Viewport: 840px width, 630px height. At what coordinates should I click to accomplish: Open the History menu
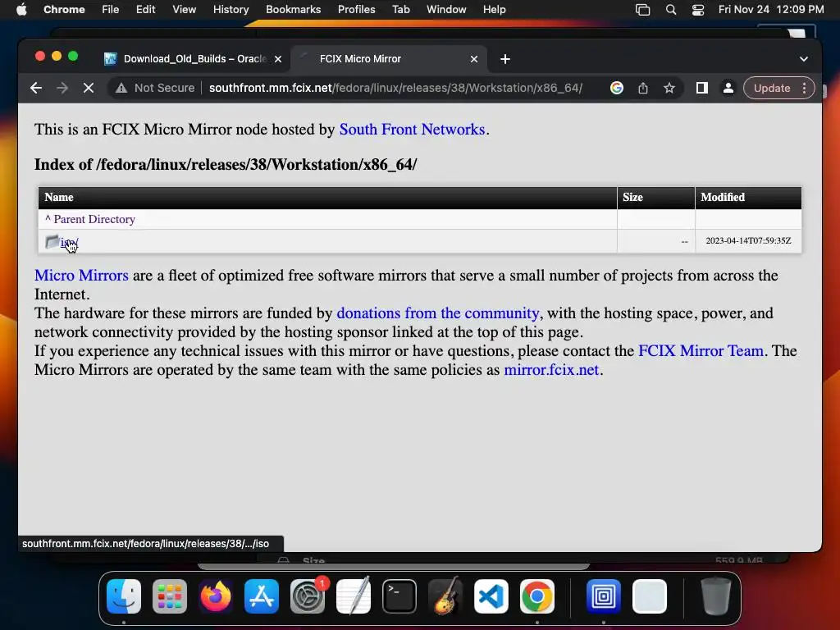tap(231, 9)
